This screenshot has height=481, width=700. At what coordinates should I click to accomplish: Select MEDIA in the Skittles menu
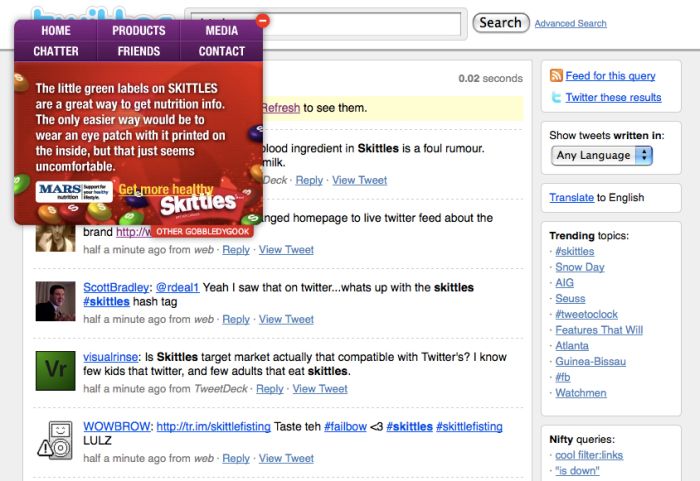coord(222,31)
